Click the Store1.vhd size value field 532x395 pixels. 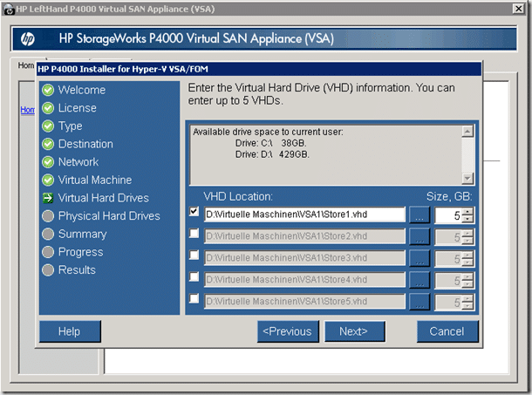pyautogui.click(x=448, y=215)
